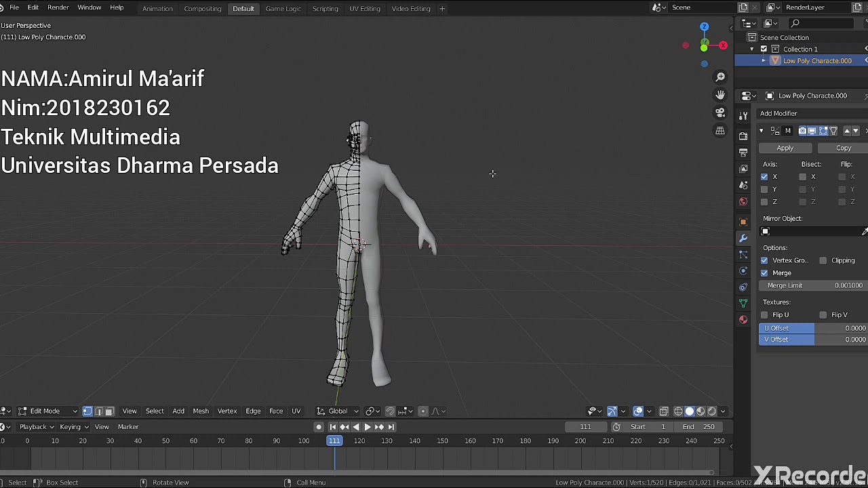This screenshot has width=868, height=488.
Task: Open Edit Mode dropdown
Action: [47, 411]
